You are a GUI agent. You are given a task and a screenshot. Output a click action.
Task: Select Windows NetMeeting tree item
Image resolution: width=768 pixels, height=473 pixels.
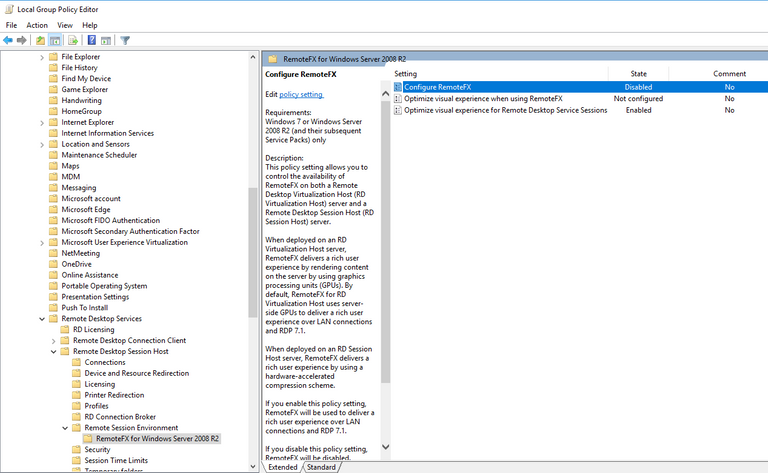click(80, 253)
